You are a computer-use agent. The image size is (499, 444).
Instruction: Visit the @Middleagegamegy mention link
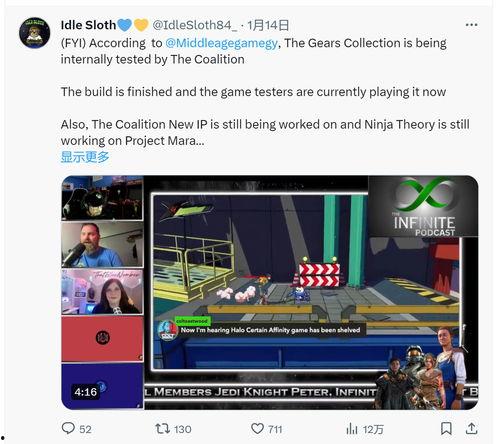(221, 43)
